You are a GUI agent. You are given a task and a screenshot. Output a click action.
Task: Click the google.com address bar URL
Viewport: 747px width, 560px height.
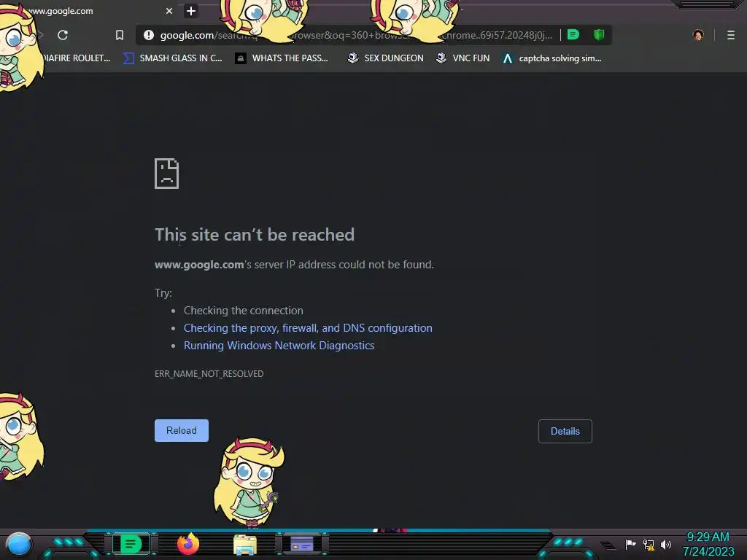[x=357, y=35]
